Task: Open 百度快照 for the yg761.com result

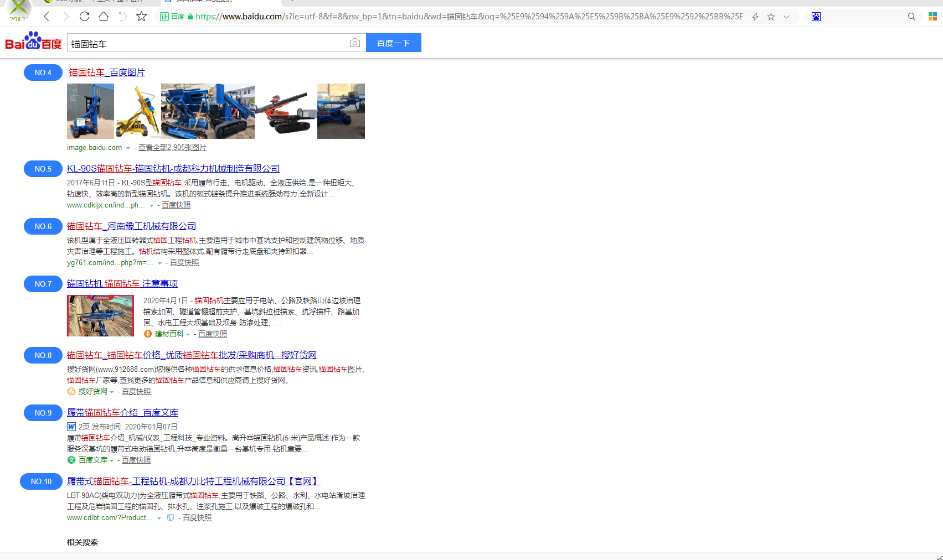Action: (x=184, y=263)
